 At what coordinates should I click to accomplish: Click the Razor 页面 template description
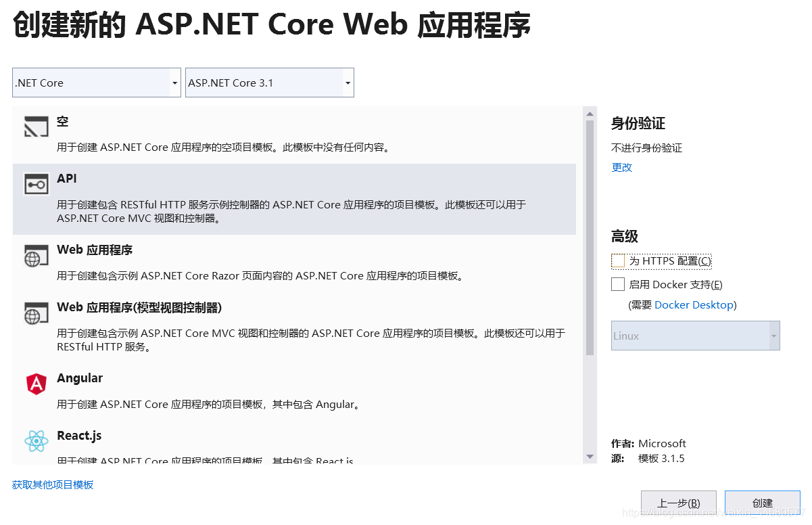(x=260, y=275)
